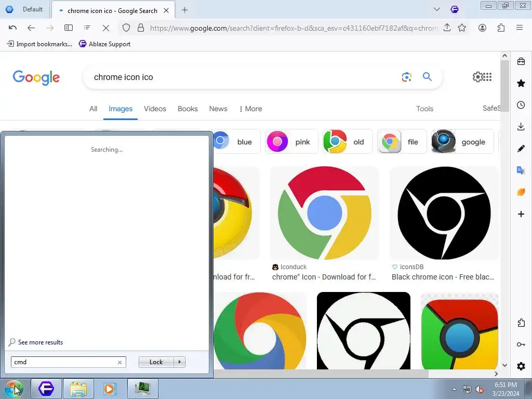This screenshot has height=399, width=532.
Task: Open the sidebar add-ons puzzle icon
Action: 521,323
